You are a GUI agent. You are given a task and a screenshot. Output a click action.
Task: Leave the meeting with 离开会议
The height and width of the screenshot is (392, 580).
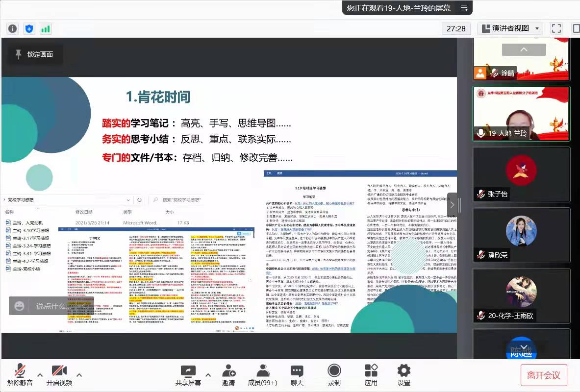(543, 375)
